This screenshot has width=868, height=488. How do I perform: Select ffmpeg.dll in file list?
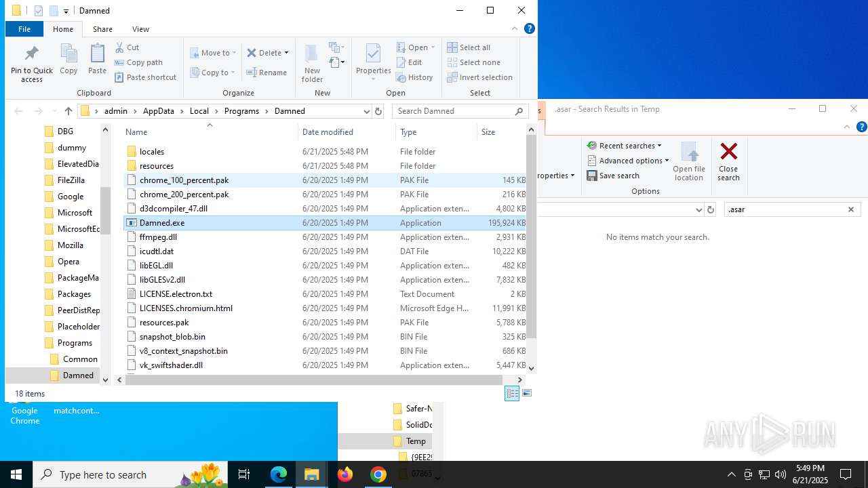(x=325, y=237)
